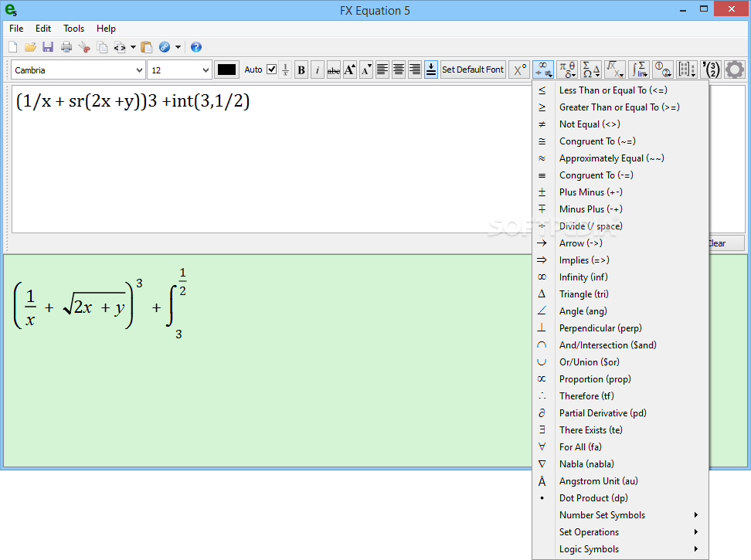Insert Less Than or Equal To symbol

pos(620,90)
